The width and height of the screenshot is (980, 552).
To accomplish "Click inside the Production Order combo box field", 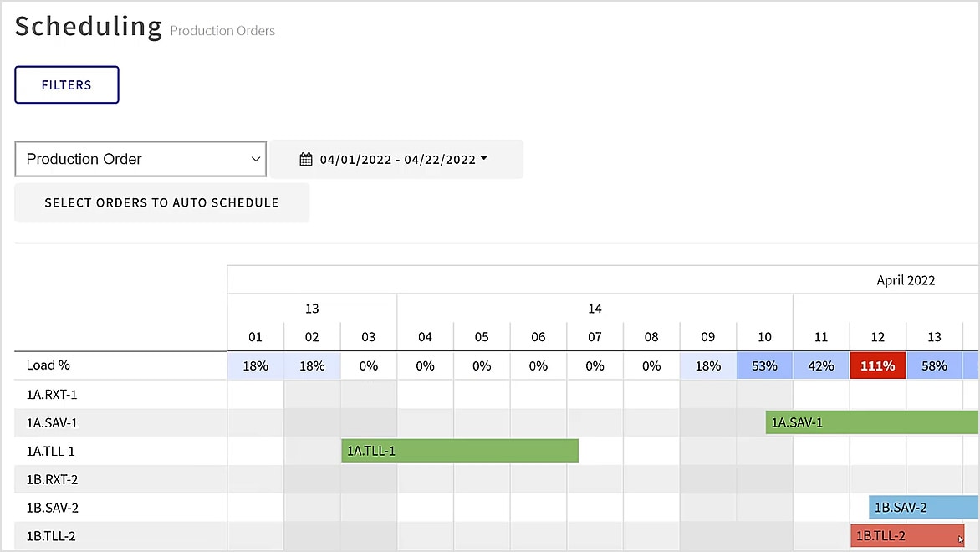I will [x=134, y=159].
